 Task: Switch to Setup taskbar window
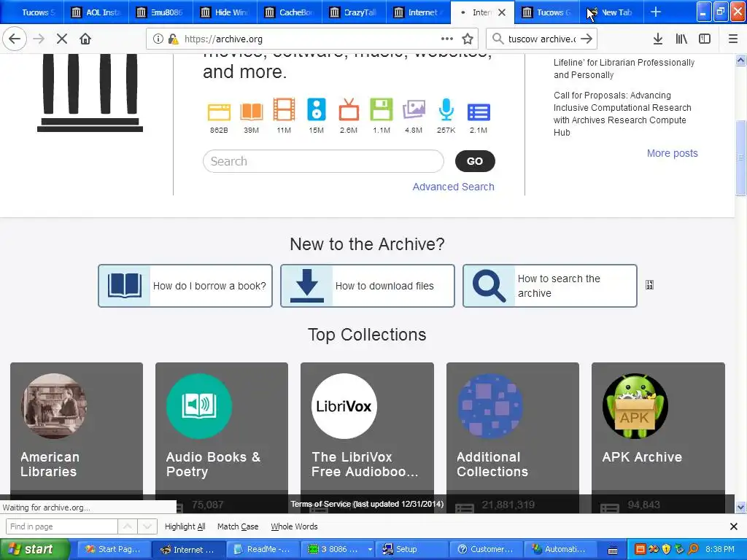point(412,549)
